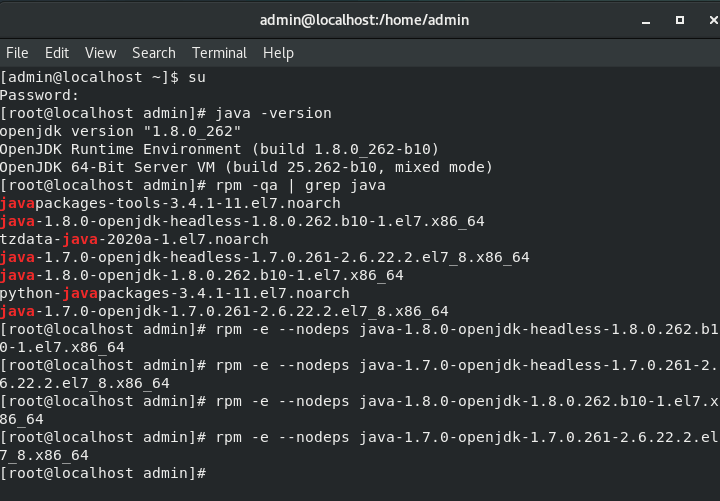Click the admin@localhost:/home/admin title bar
The height and width of the screenshot is (501, 720).
(x=363, y=19)
